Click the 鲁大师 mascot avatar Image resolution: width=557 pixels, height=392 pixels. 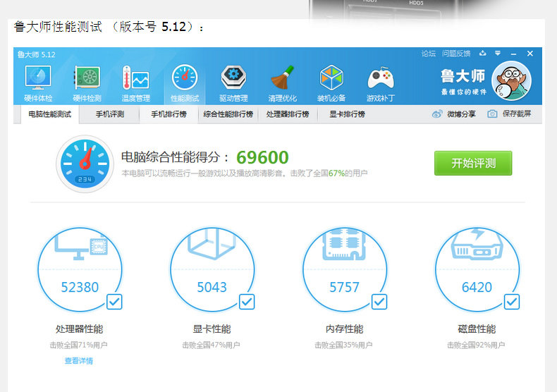click(512, 81)
